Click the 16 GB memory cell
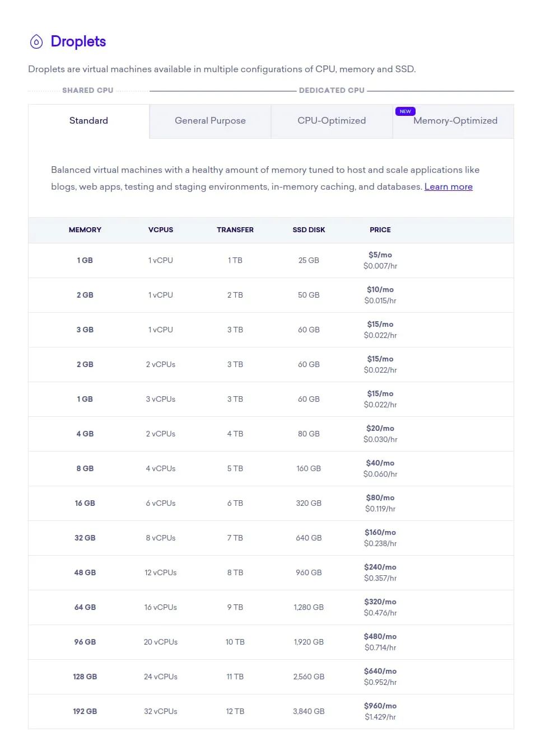Image resolution: width=536 pixels, height=756 pixels. click(x=85, y=504)
